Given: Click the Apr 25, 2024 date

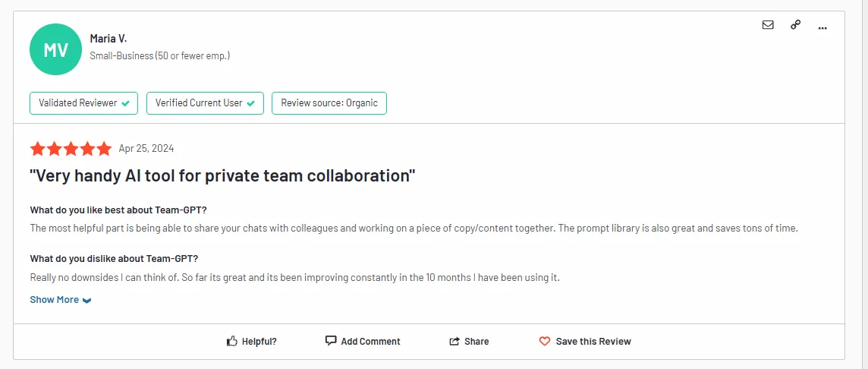Looking at the screenshot, I should tap(146, 149).
